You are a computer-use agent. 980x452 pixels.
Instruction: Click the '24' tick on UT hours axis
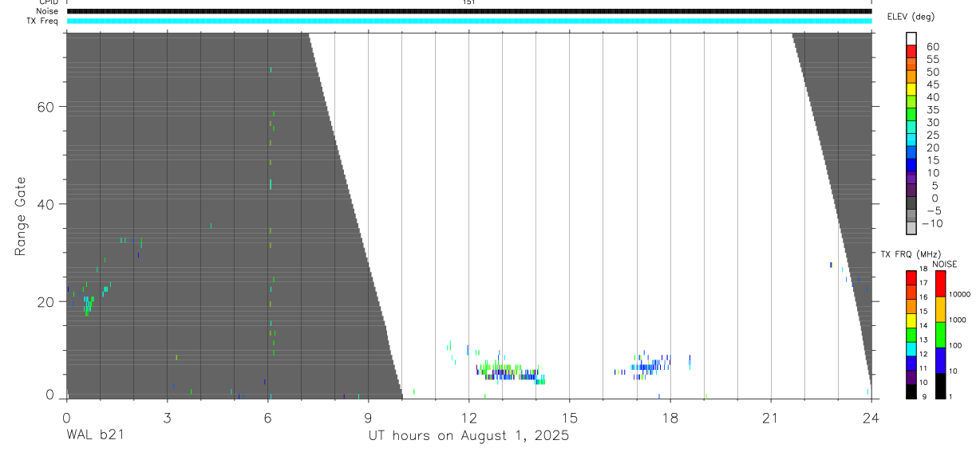coord(871,417)
